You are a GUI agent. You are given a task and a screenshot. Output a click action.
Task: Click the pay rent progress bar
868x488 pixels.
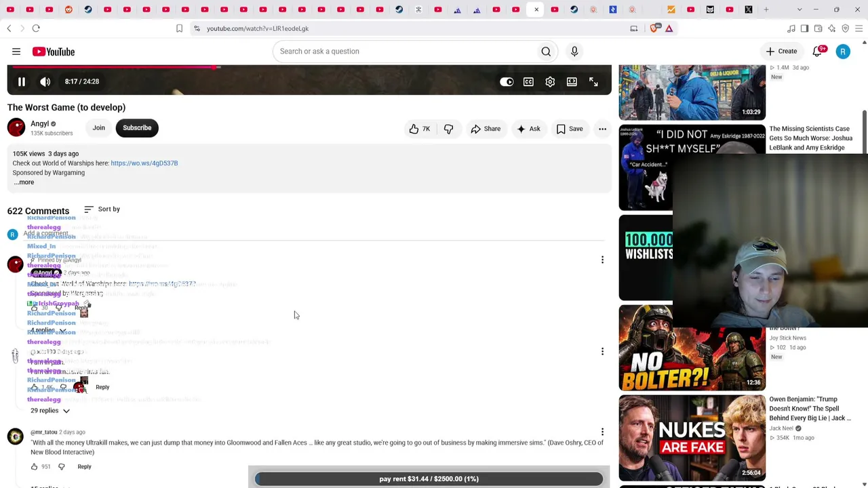point(429,479)
